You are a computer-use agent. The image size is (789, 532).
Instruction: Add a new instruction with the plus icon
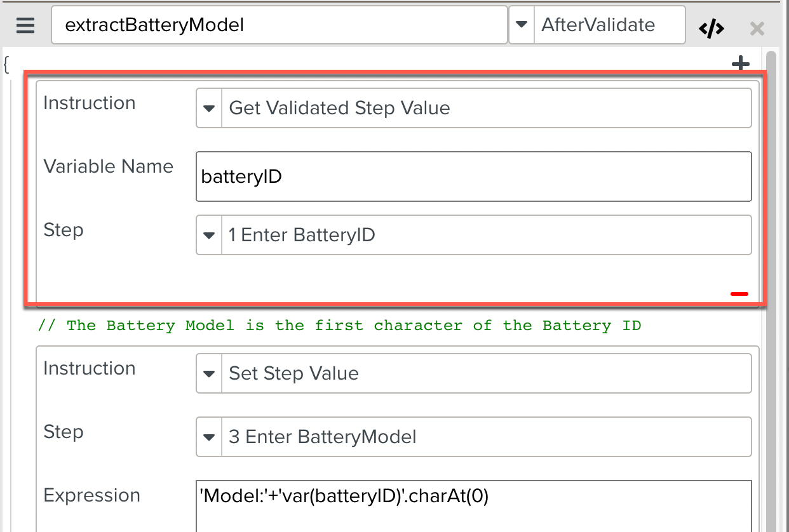tap(741, 63)
